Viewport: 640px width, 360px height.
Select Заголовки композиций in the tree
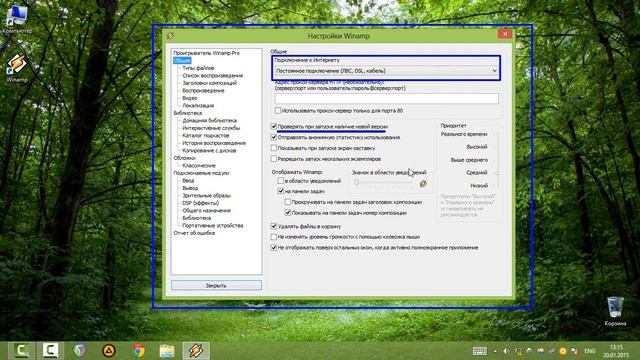tap(209, 83)
